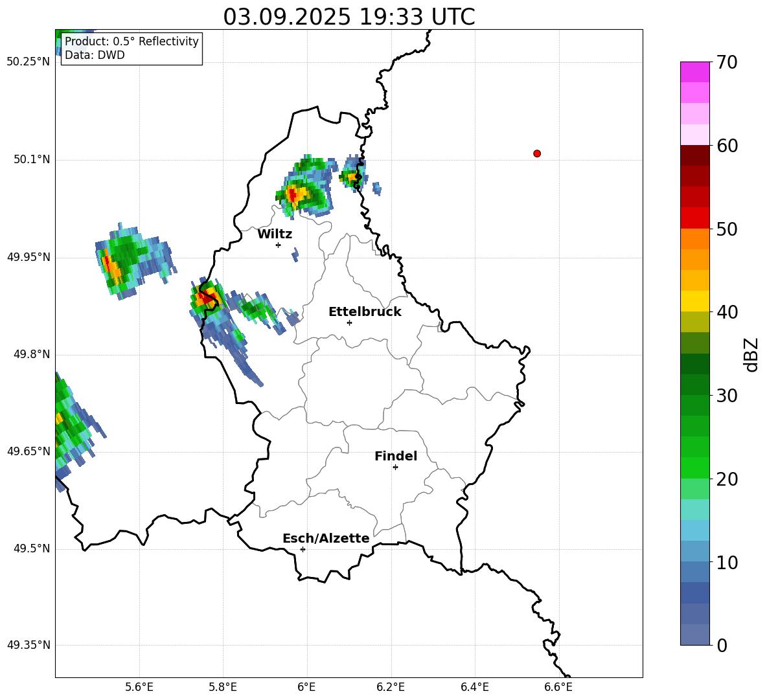Click the 6.6°E longitude label
Viewport: 767px width, 700px height.
[x=558, y=687]
